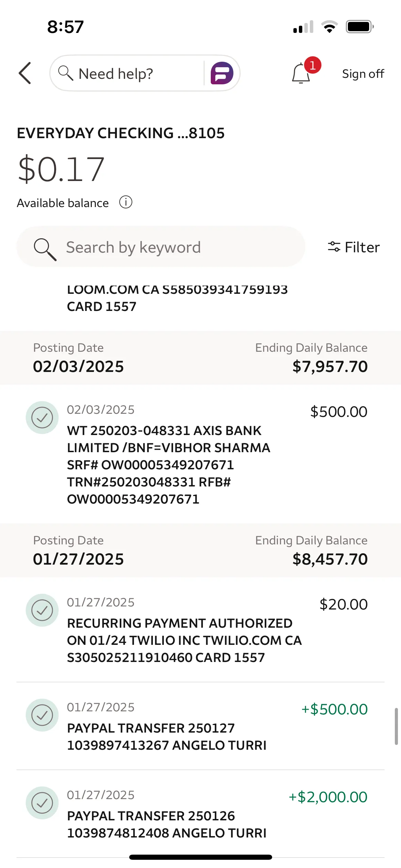Tap checkmark on $500 PayPal transfer

[42, 715]
